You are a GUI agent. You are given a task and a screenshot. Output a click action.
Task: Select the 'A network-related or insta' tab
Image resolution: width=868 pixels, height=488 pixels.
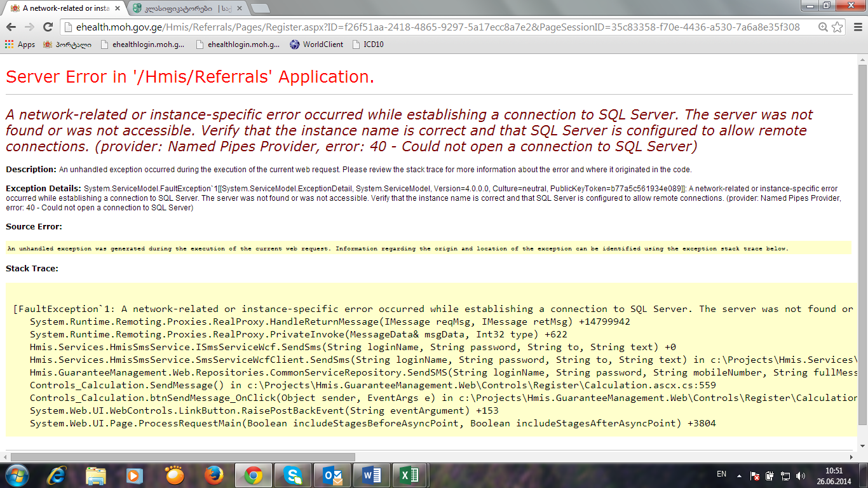pyautogui.click(x=60, y=8)
